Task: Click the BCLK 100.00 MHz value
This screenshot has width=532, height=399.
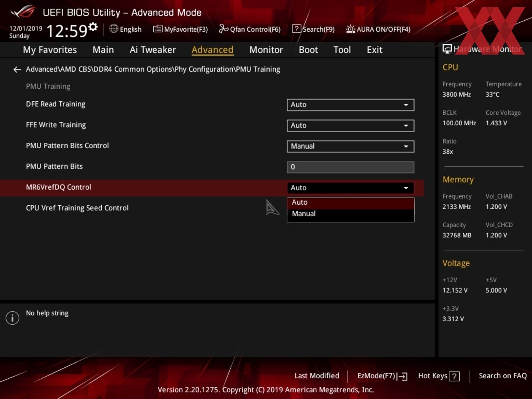Action: point(459,123)
